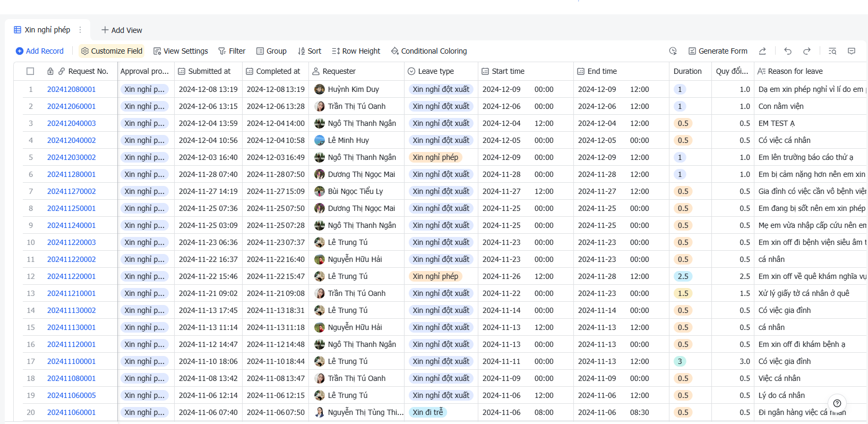
Task: Select row number 10
Action: tap(31, 242)
